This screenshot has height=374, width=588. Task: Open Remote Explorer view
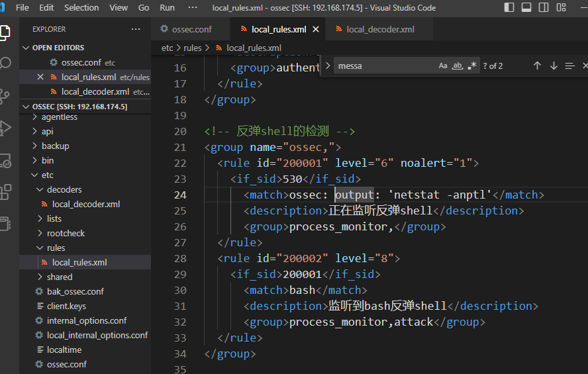tap(5, 160)
